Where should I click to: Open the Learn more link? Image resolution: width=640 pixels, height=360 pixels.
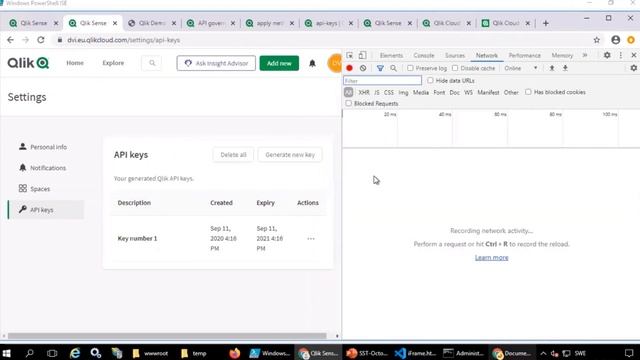coord(491,258)
